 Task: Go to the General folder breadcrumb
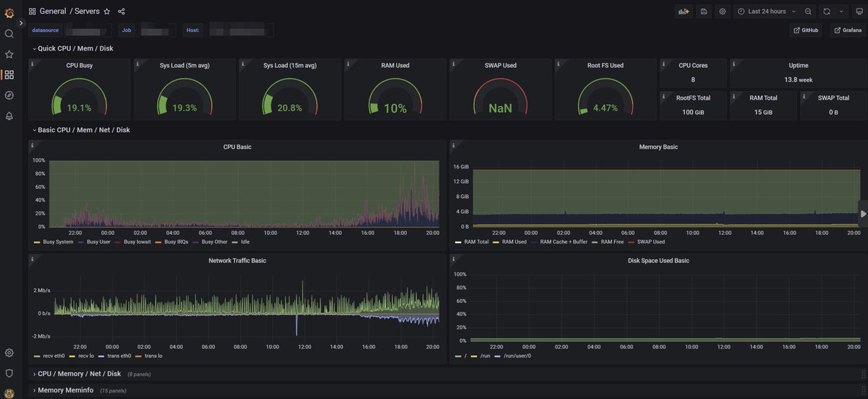53,12
